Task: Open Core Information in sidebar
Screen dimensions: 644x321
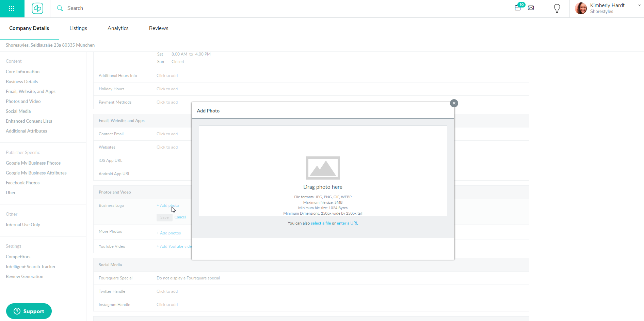Action: point(22,72)
